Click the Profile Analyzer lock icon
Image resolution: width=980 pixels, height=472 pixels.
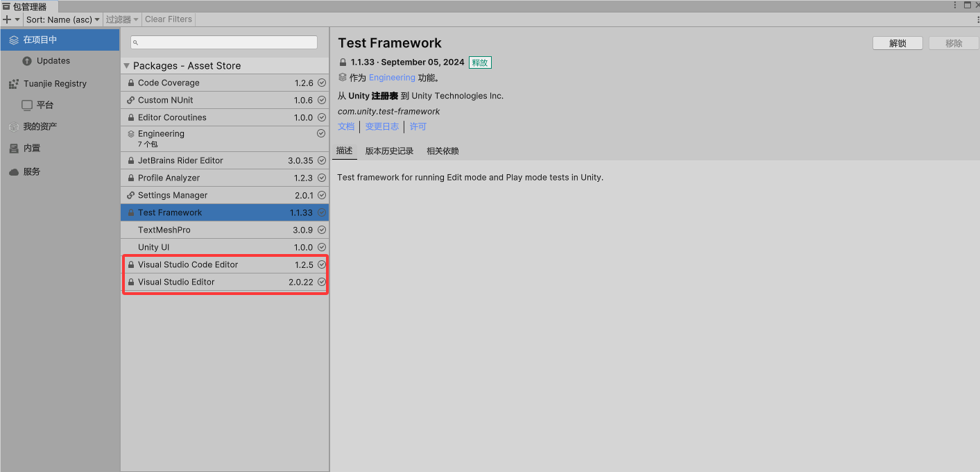[x=131, y=178]
